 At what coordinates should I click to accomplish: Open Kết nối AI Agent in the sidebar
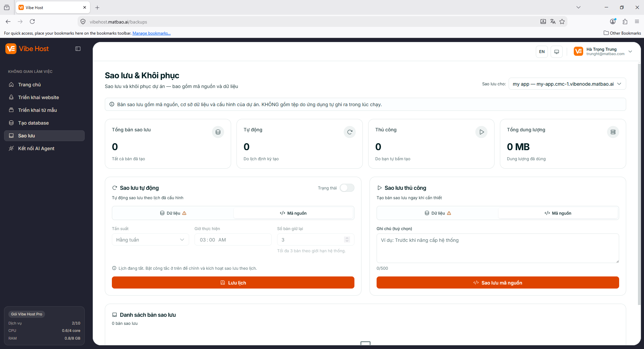coord(44,148)
